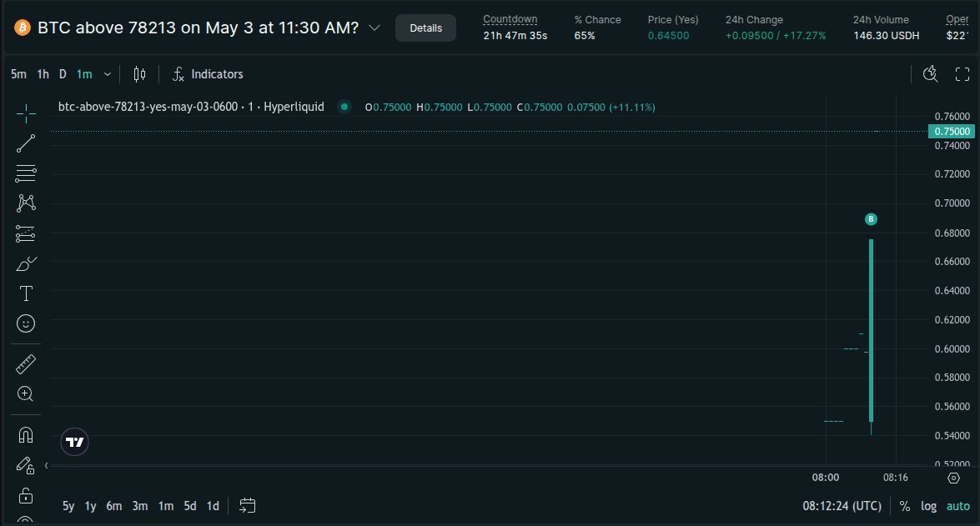Toggle lock all drawings
Viewport: 980px width, 526px height.
pyautogui.click(x=26, y=495)
